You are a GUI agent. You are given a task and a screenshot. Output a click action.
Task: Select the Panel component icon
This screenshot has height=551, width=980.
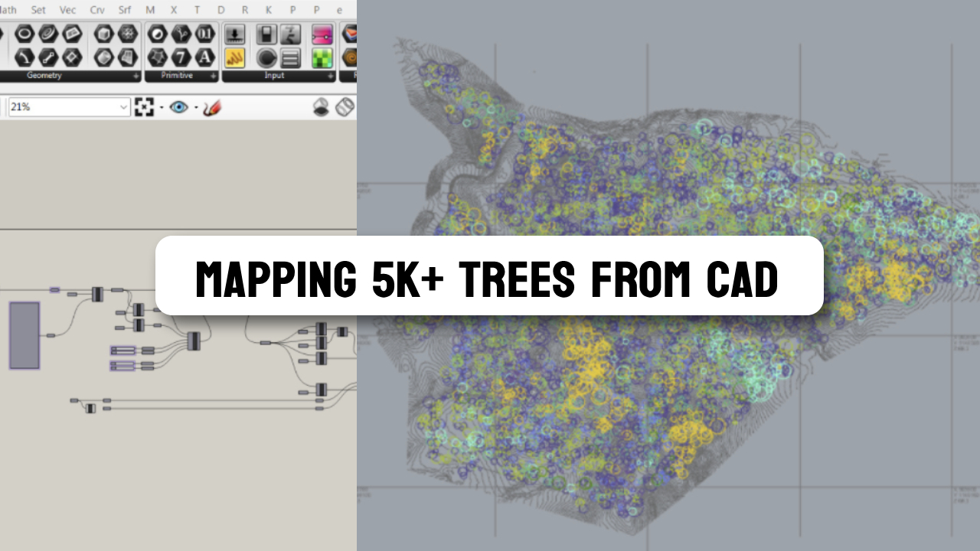point(291,57)
